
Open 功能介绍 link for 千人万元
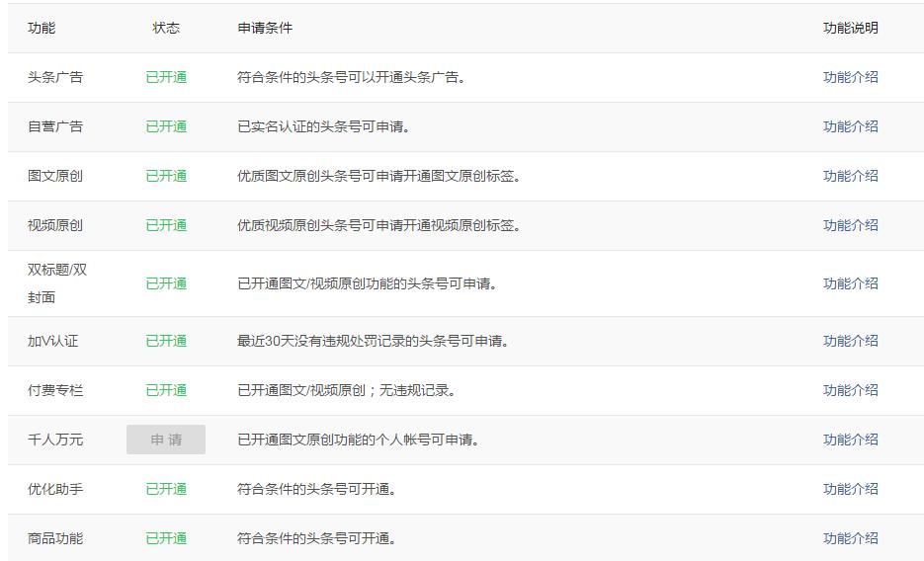click(850, 440)
